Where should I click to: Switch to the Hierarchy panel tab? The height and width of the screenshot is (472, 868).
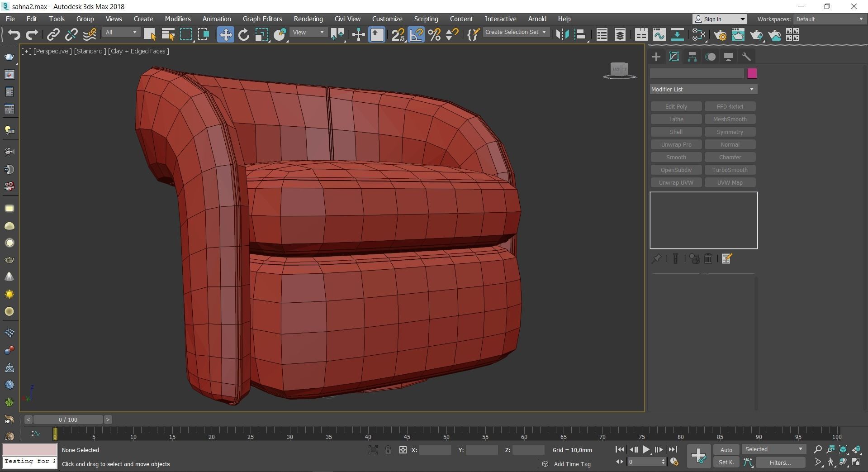pyautogui.click(x=692, y=57)
